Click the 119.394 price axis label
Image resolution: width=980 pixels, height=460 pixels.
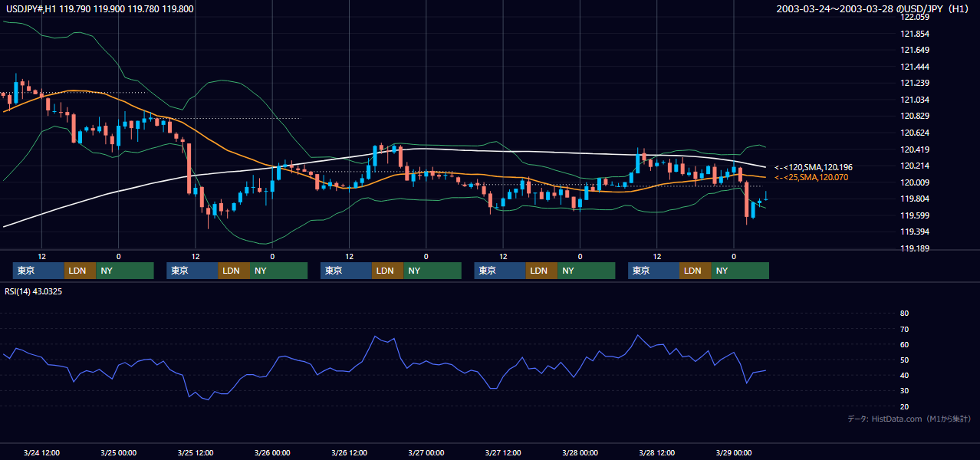pyautogui.click(x=914, y=232)
